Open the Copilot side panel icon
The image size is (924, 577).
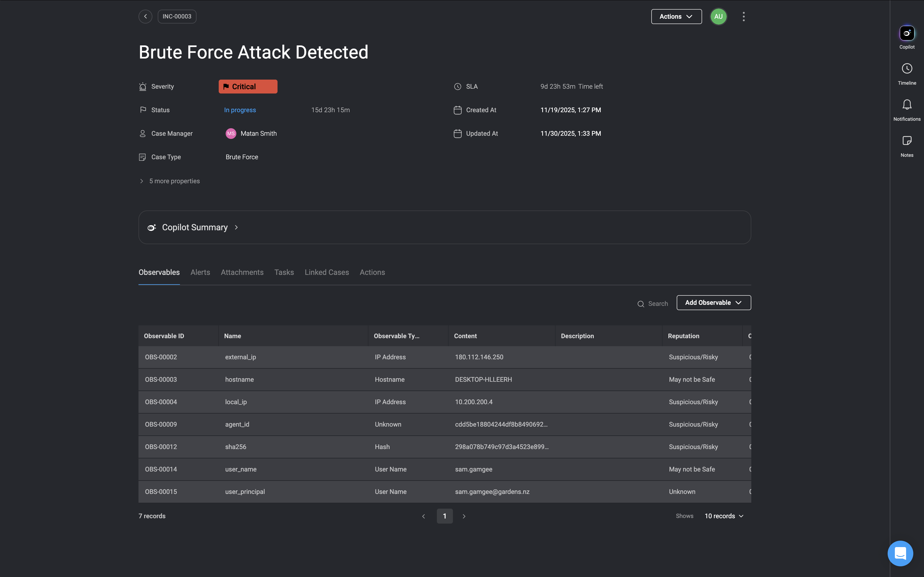(x=907, y=33)
